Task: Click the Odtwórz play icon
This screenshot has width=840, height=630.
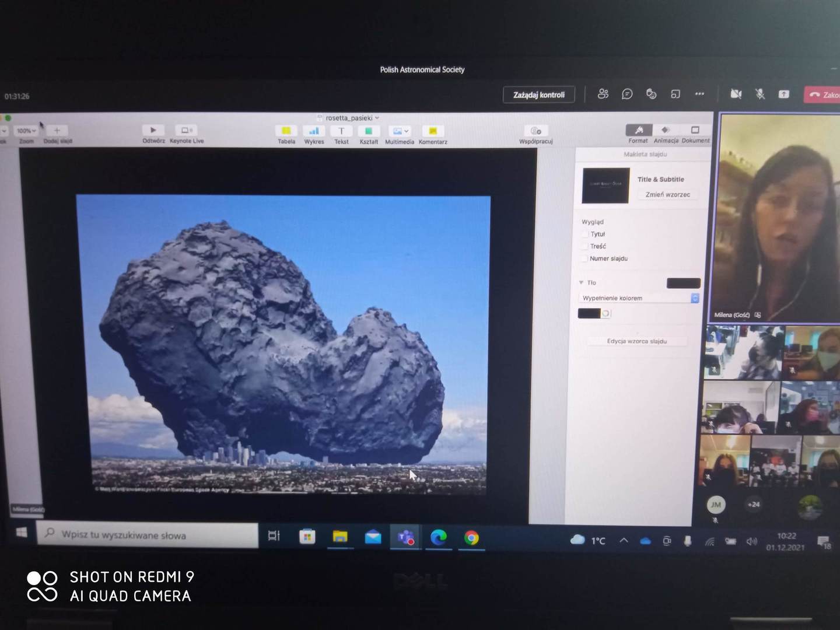Action: (x=153, y=130)
